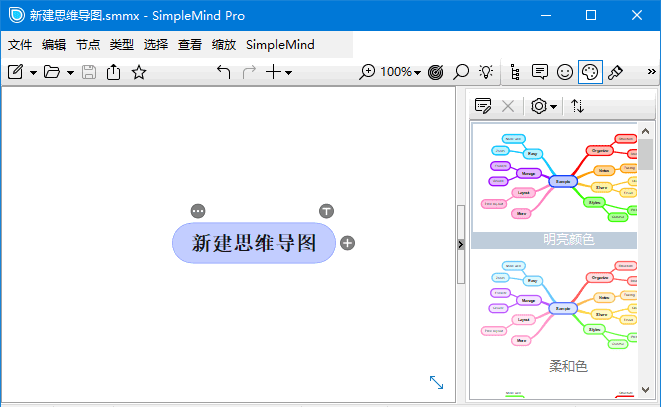Screen dimensions: 661x407
Task: Open the 选择 menu
Action: point(156,45)
